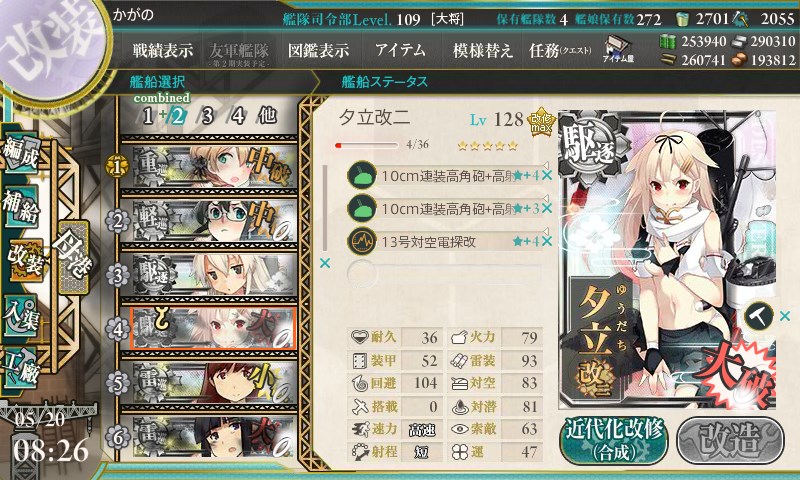The width and height of the screenshot is (800, 480).
Task: Select the second 10cm連装高角砲 equipment slot
Action: (x=444, y=208)
